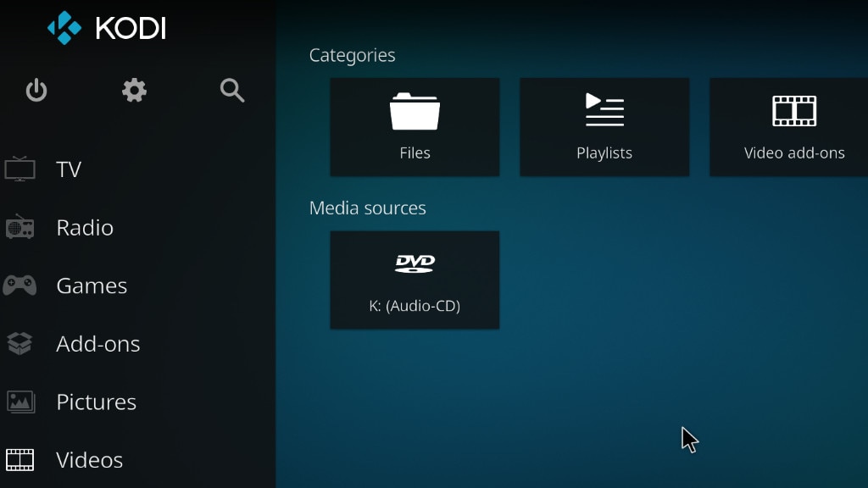This screenshot has height=488, width=868.
Task: Choose the Add-ons menu label
Action: [98, 344]
